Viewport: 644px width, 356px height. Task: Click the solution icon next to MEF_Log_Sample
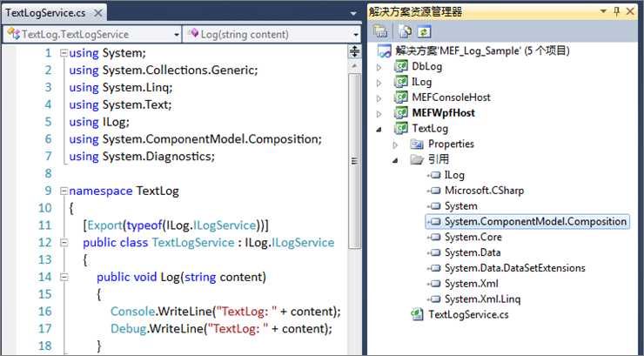click(385, 50)
